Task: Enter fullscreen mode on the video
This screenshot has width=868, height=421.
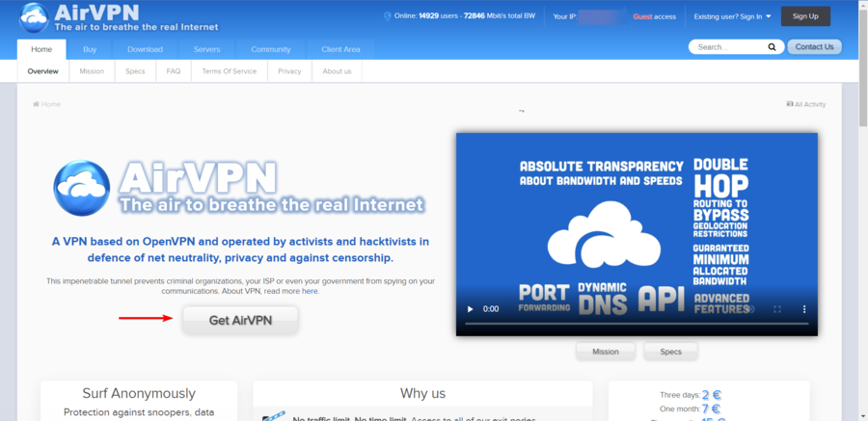Action: [x=777, y=309]
